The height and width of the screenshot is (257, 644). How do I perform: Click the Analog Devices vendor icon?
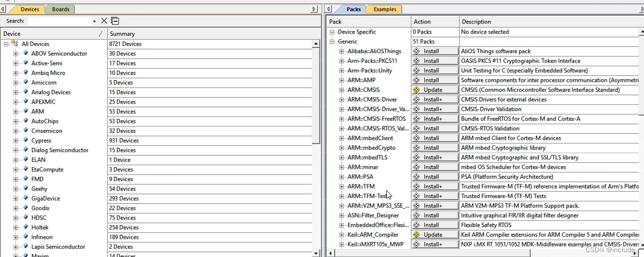tap(26, 92)
